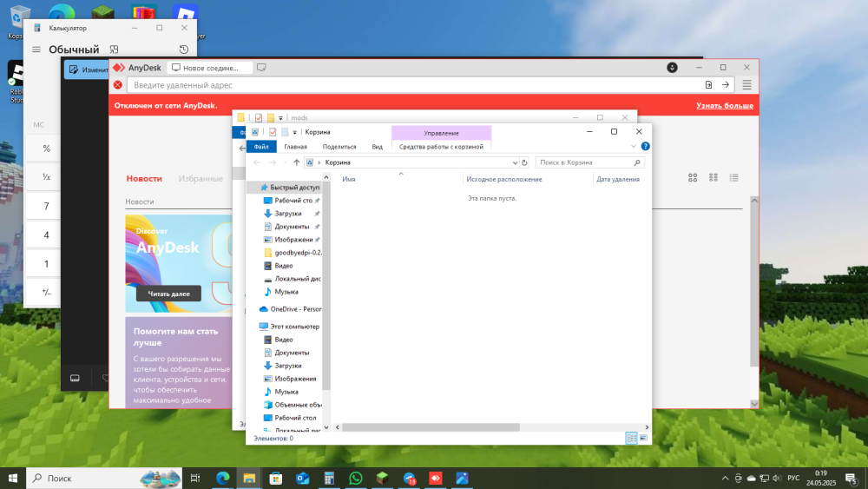The height and width of the screenshot is (489, 868).
Task: Open the Outlook taskbar icon
Action: (302, 478)
